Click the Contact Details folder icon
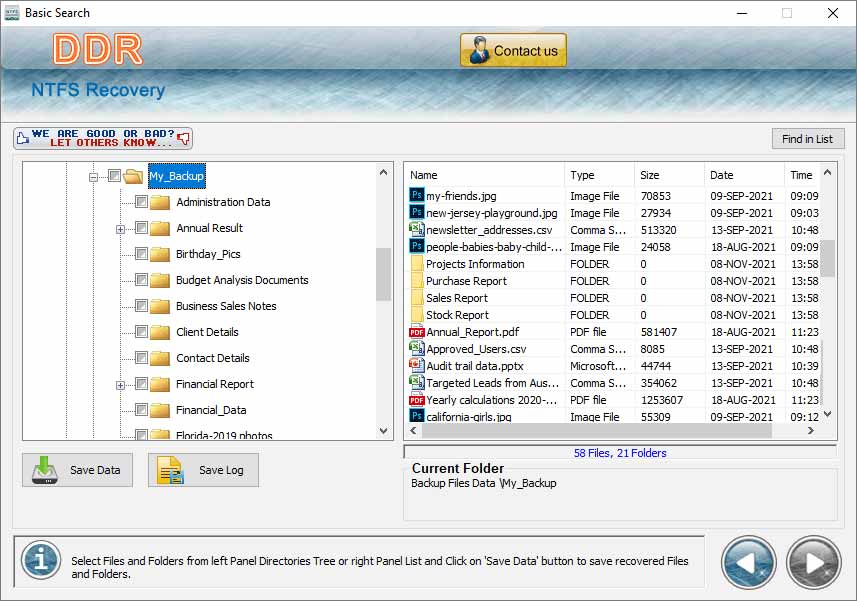Screen dimensions: 857x601 pyautogui.click(x=160, y=358)
